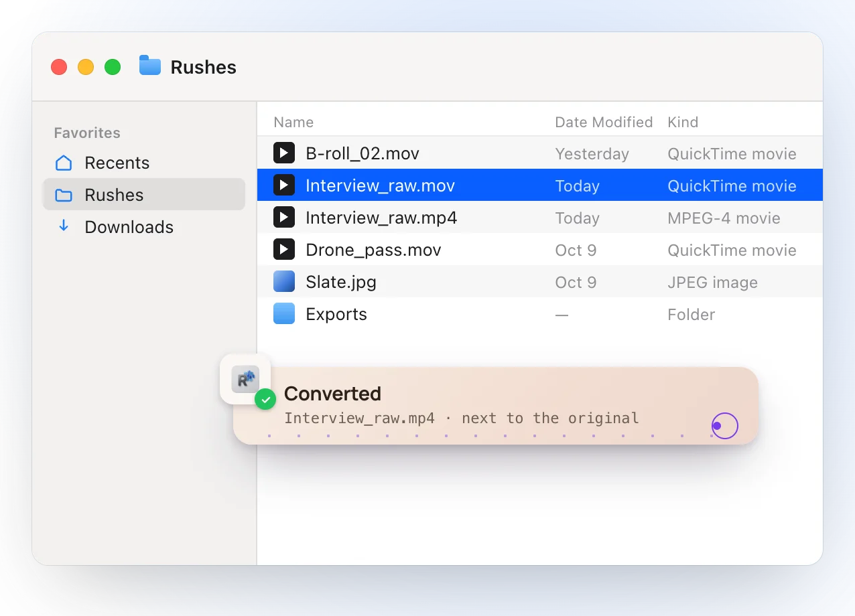Click QuickTime movie kind of Drone_pass.mov
This screenshot has height=616, width=855.
click(x=732, y=250)
